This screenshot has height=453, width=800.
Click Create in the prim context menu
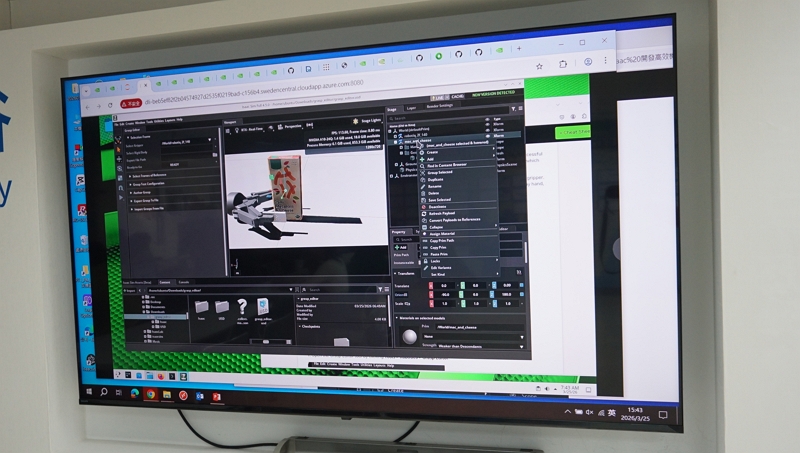click(x=433, y=152)
